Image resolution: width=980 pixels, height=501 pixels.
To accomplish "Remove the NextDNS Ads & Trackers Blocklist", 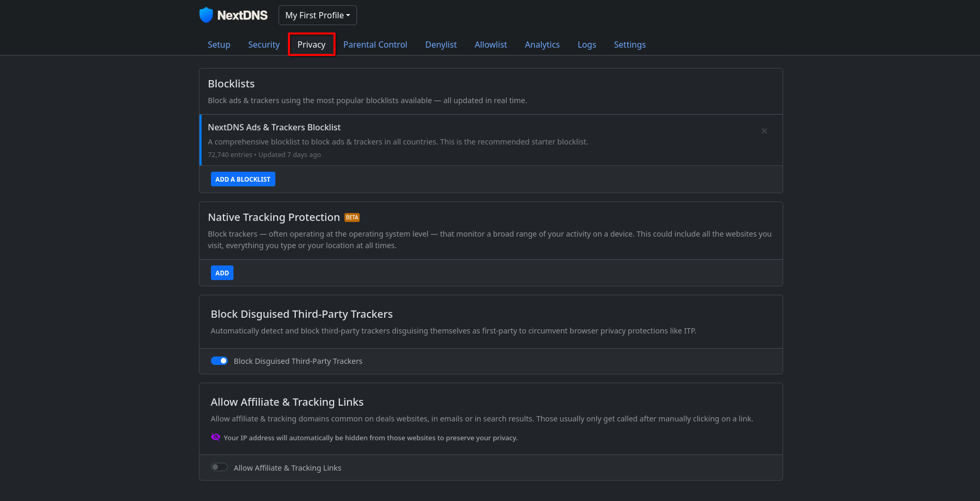I will pyautogui.click(x=764, y=131).
